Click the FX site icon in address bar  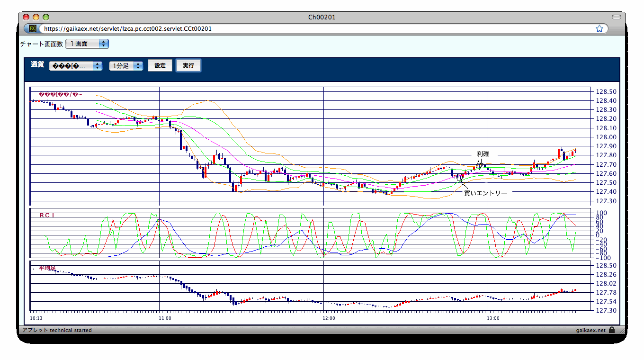tap(33, 28)
